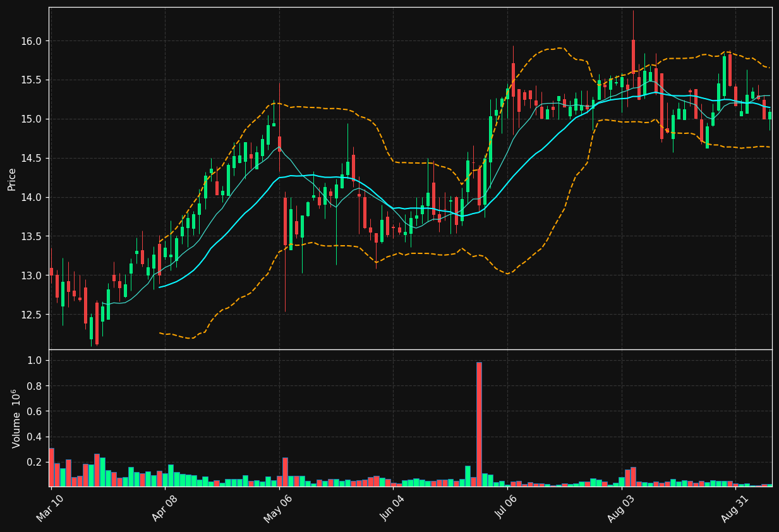Click the tallest volume bar near 1.0

479,424
